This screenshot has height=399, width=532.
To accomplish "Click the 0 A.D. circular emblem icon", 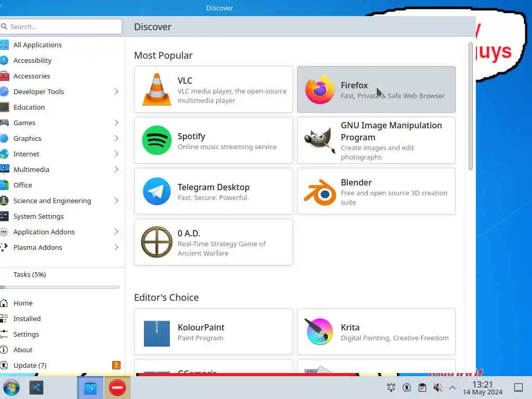I will coord(156,242).
